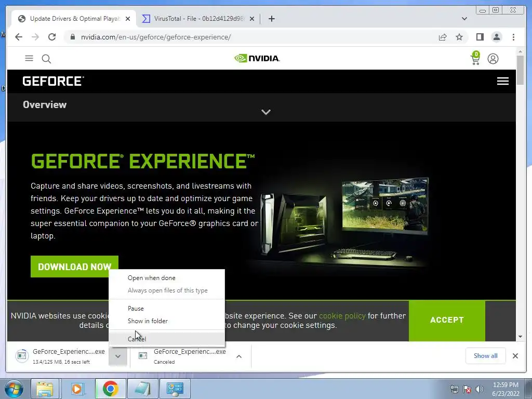Toggle options arrow of downloading file
The image size is (532, 399).
pos(118,356)
